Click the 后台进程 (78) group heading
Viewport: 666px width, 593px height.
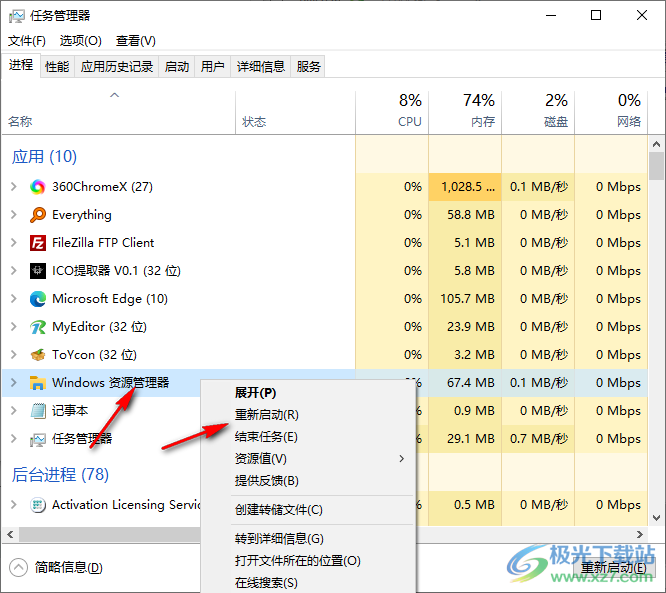(60, 475)
